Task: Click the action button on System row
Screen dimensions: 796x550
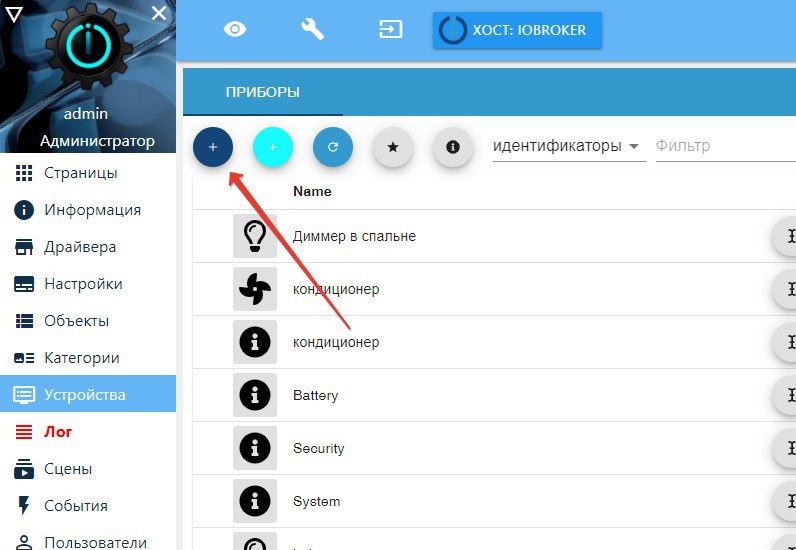Action: (x=784, y=501)
